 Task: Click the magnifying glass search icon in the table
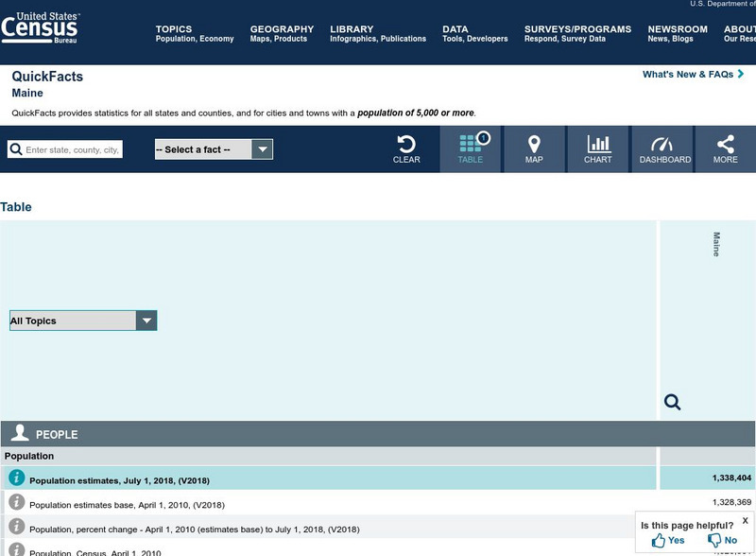click(x=672, y=401)
